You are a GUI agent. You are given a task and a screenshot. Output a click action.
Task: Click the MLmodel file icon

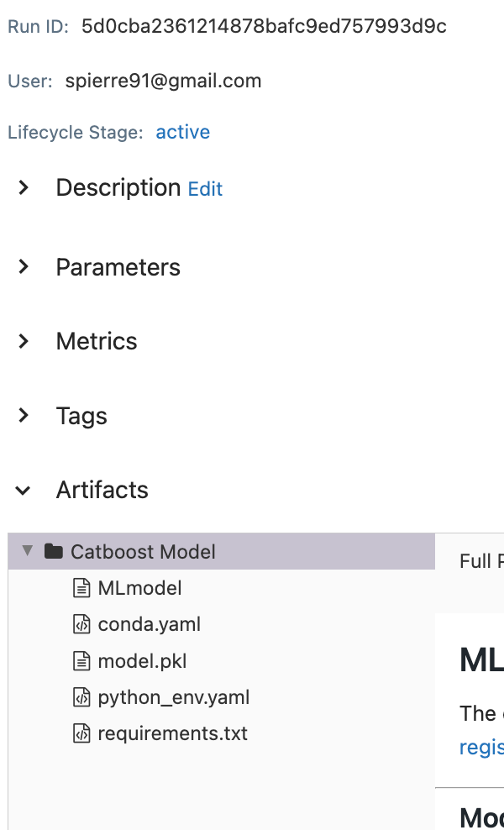pos(81,588)
